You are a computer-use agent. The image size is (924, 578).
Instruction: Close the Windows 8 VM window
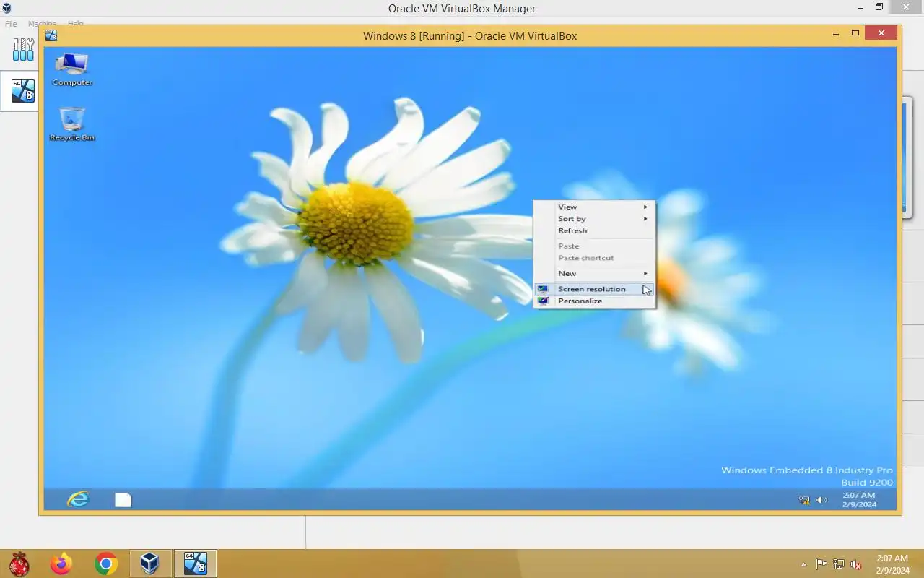881,33
